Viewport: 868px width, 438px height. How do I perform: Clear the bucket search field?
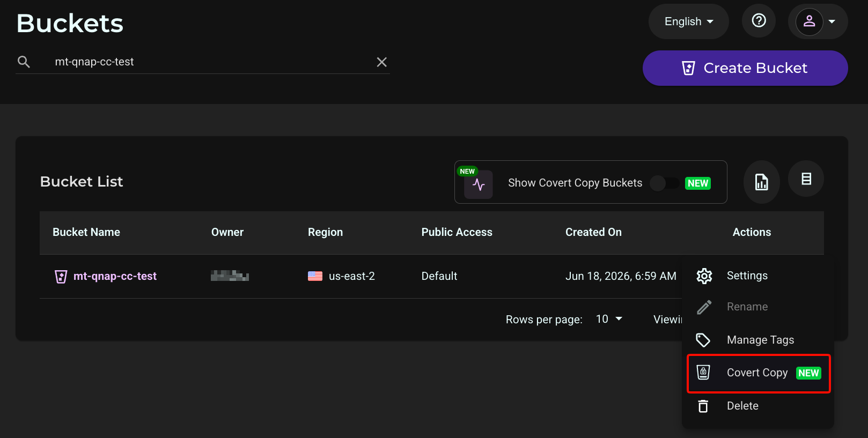(381, 62)
